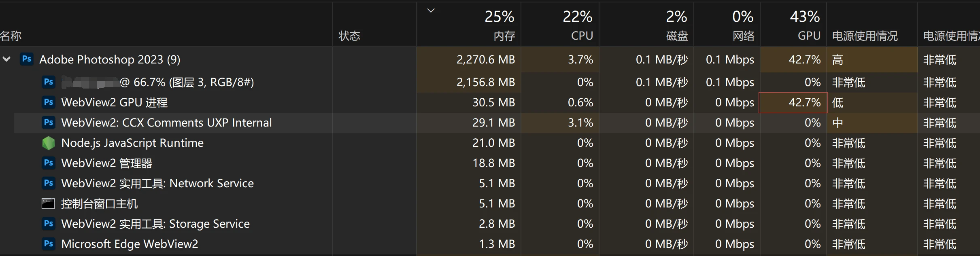Image resolution: width=980 pixels, height=256 pixels.
Task: Click the 状态 column header
Action: (349, 36)
